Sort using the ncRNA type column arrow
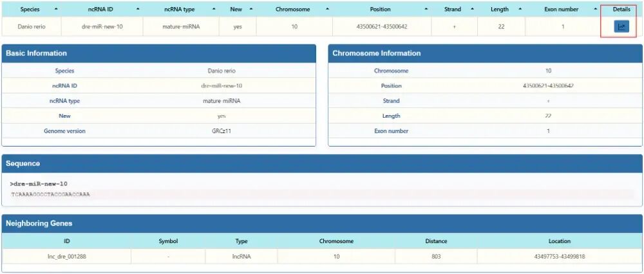This screenshot has width=644, height=274. [x=214, y=9]
